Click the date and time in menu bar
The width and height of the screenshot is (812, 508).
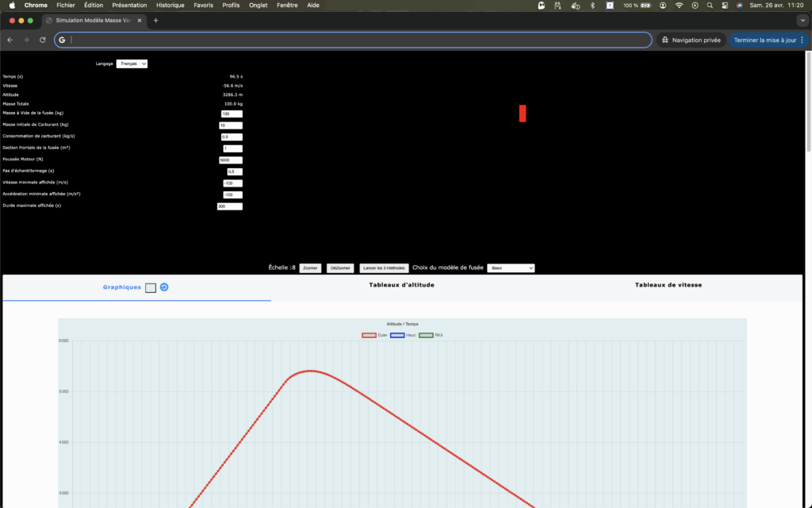(776, 6)
